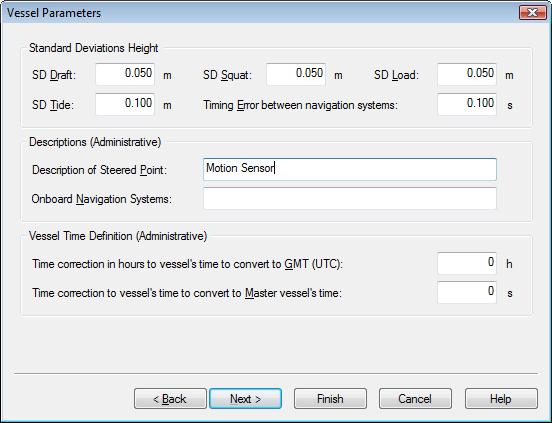Click the Description of Steered Point field
552x423 pixels.
point(350,169)
